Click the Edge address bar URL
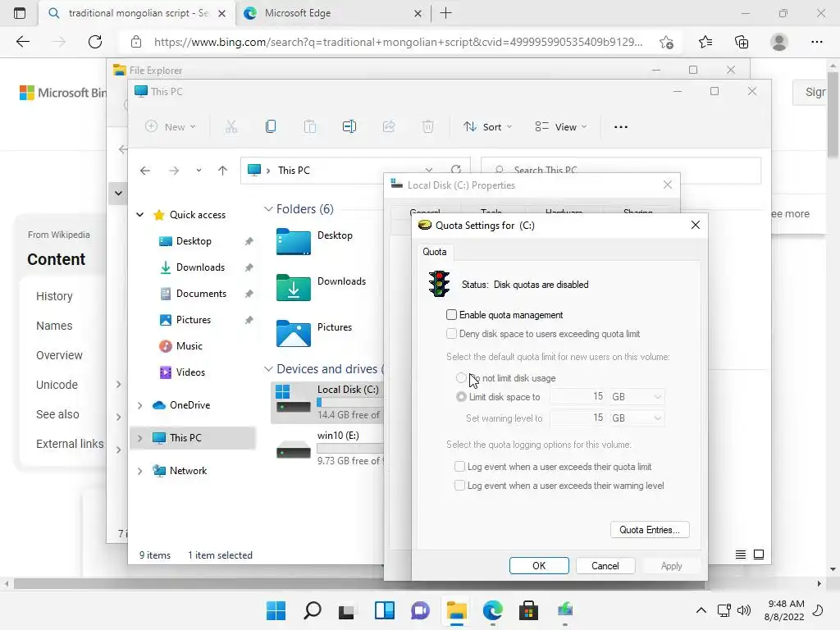The image size is (840, 630). pos(398,42)
